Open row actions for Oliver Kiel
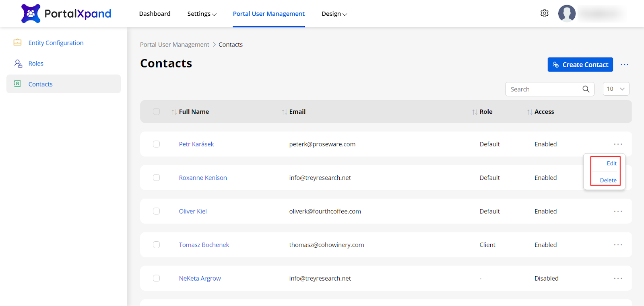Image resolution: width=644 pixels, height=306 pixels. (618, 211)
